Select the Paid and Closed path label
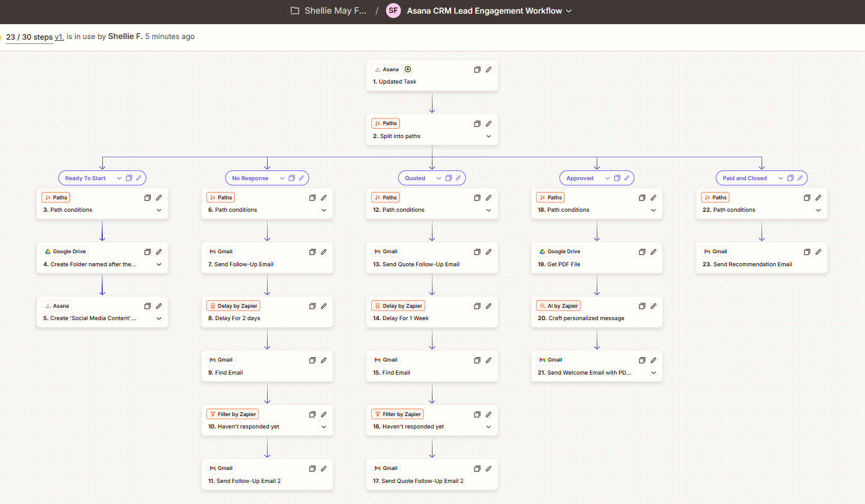 745,178
